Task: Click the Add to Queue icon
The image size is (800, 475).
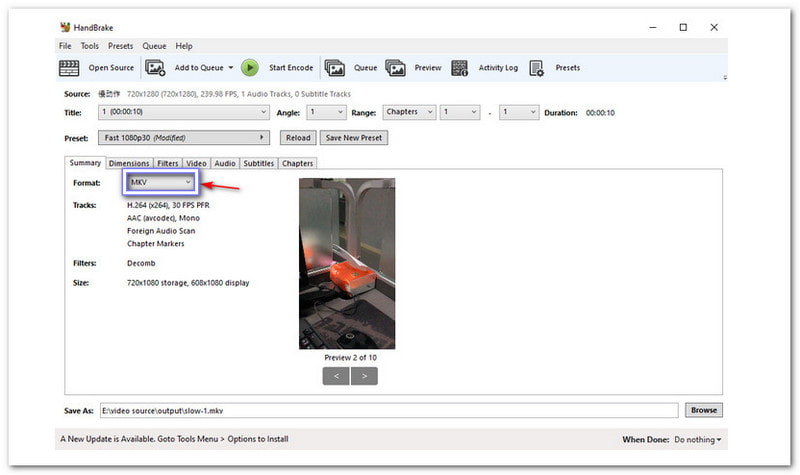Action: (155, 68)
